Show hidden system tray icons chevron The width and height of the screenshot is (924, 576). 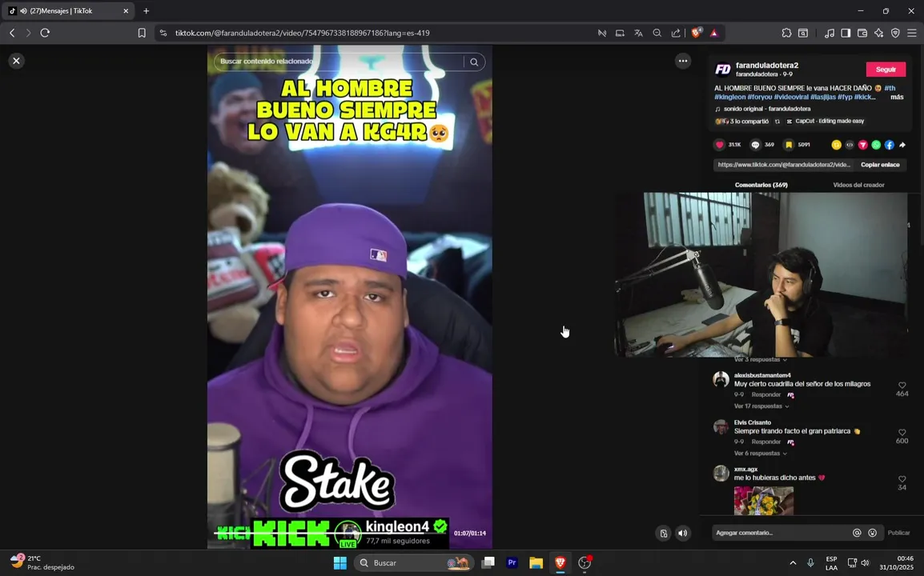793,563
